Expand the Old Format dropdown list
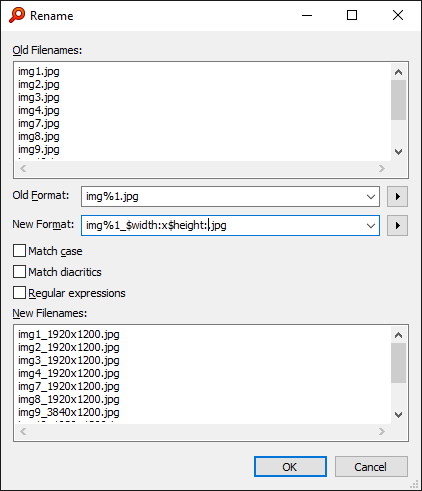Screen dimensions: 422x491 point(371,197)
